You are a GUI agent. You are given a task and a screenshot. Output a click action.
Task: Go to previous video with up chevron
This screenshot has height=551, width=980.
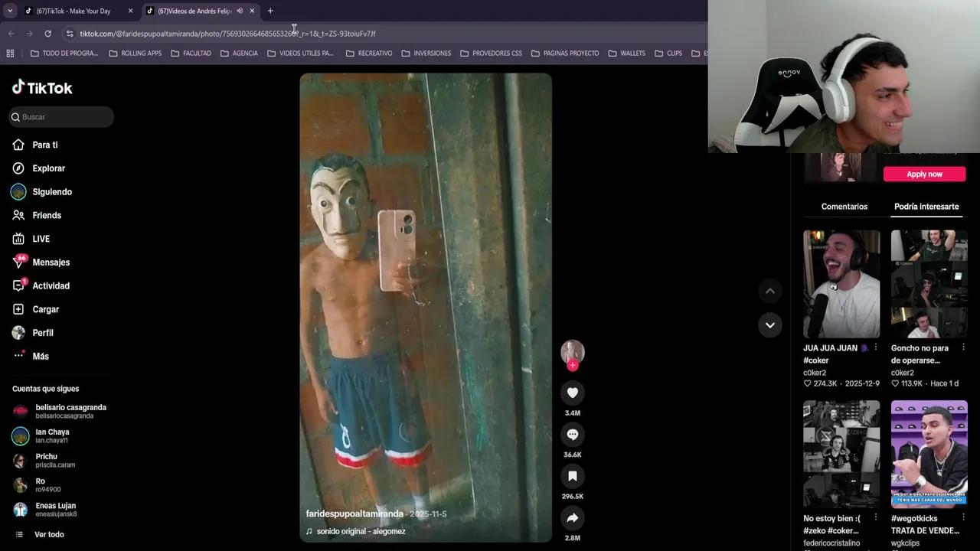770,291
